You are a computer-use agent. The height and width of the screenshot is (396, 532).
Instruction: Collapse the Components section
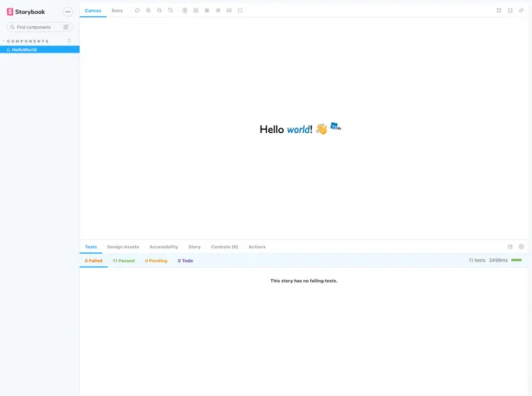[28, 41]
